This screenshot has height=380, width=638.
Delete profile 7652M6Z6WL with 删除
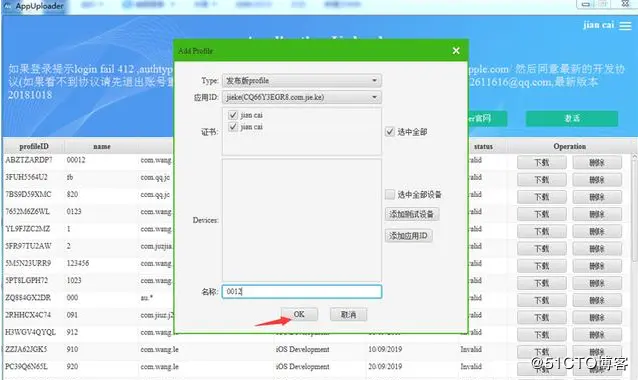[x=597, y=214]
